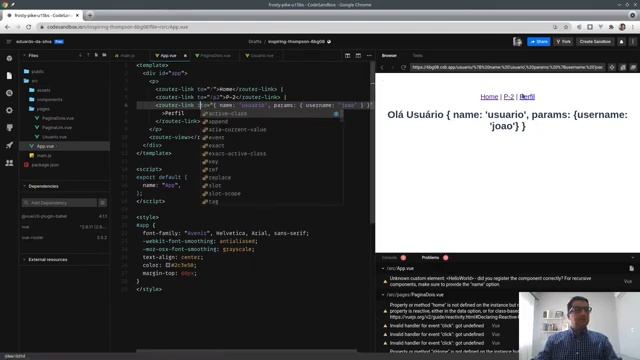Open the Search panel in the sidebar

tap(9, 93)
